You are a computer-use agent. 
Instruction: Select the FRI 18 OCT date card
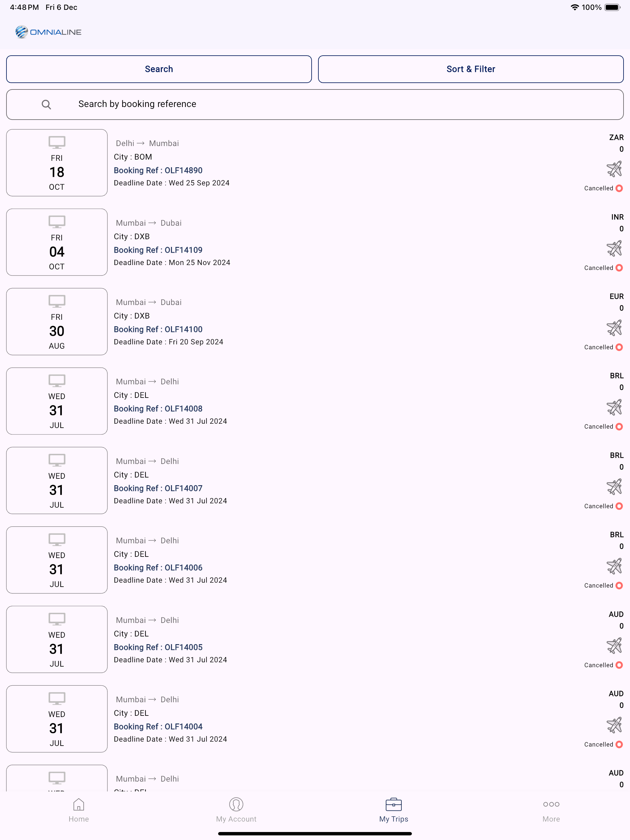pos(57,163)
